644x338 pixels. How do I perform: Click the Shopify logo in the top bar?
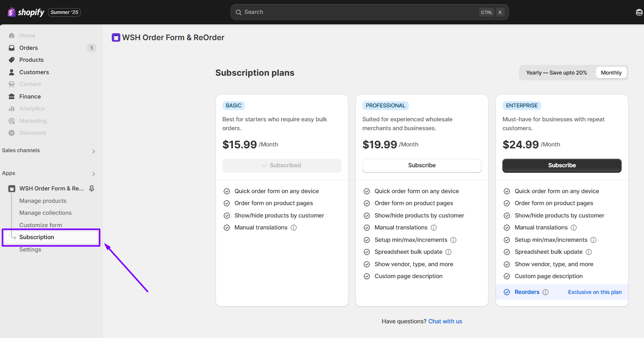pyautogui.click(x=26, y=12)
